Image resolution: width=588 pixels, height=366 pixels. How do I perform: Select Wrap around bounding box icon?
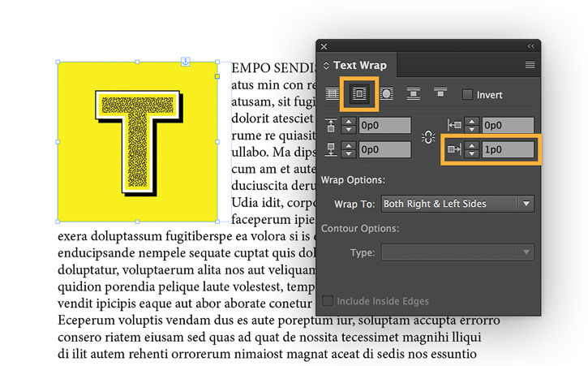(359, 94)
